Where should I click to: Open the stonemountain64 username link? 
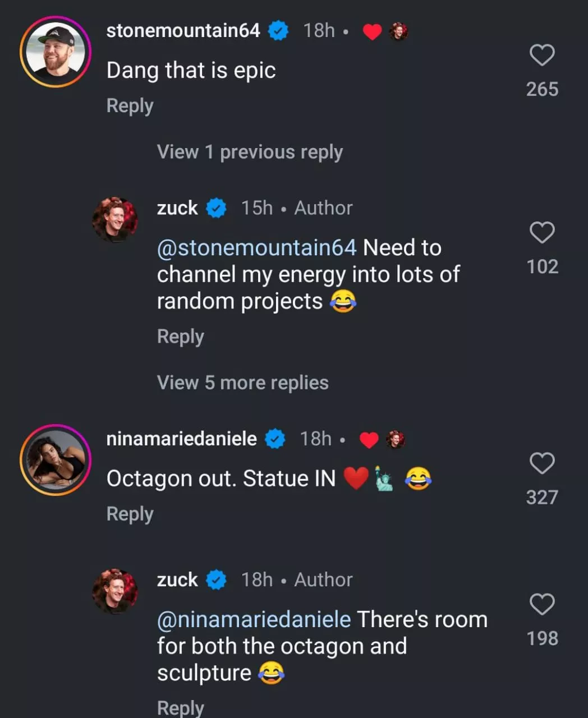pyautogui.click(x=183, y=30)
